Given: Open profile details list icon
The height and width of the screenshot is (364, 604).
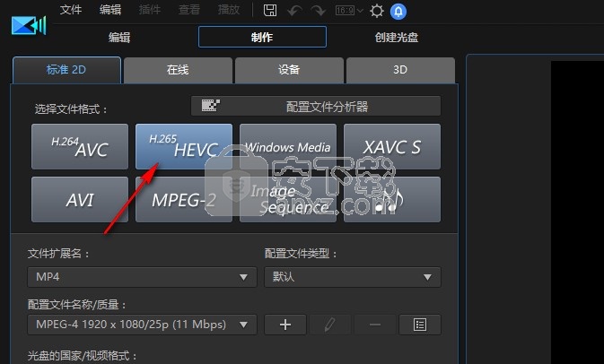Looking at the screenshot, I should click(x=419, y=325).
